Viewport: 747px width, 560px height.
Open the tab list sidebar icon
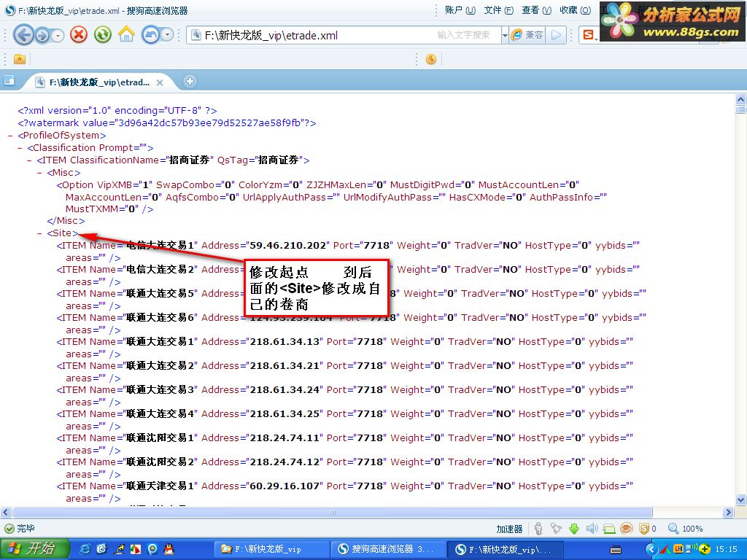(9, 81)
